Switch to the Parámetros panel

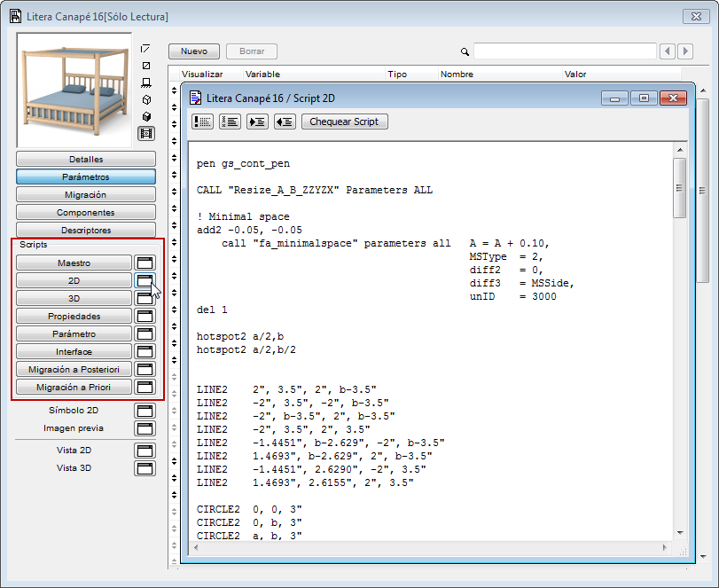tap(85, 176)
